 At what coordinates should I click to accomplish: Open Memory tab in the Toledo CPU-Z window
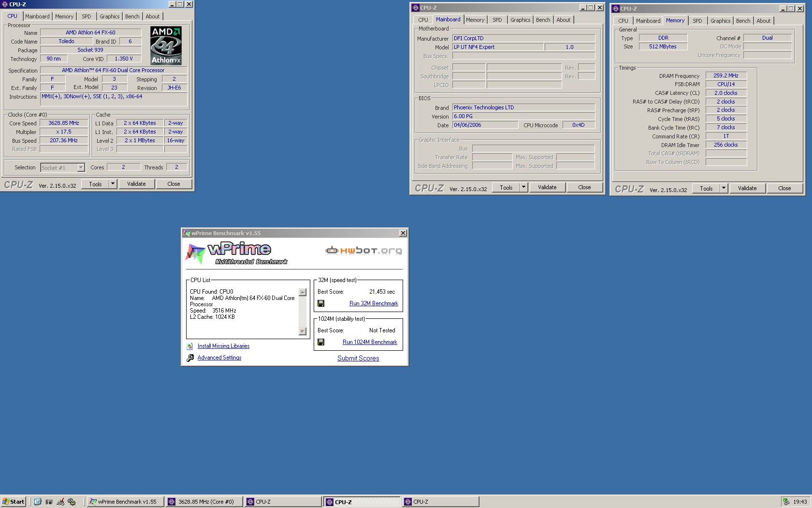tap(64, 16)
